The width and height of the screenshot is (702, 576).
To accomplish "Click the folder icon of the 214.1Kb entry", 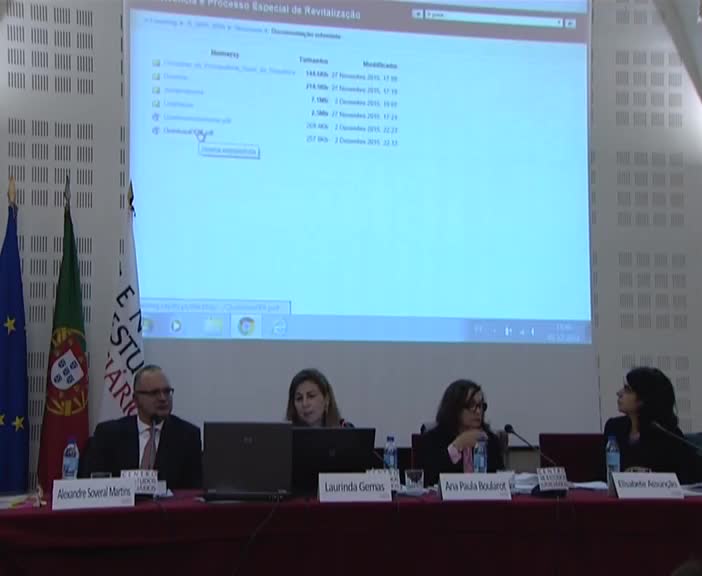I will tap(156, 76).
